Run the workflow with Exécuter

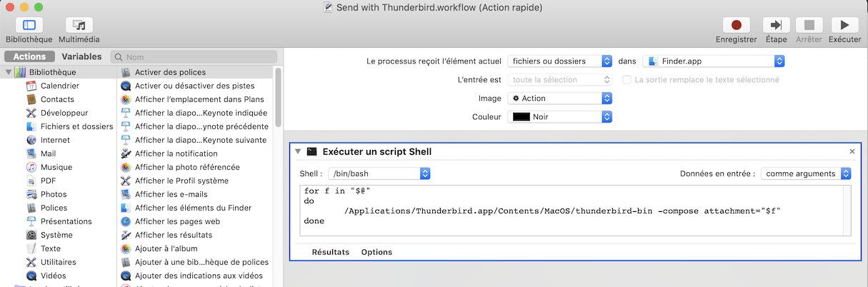pos(844,26)
